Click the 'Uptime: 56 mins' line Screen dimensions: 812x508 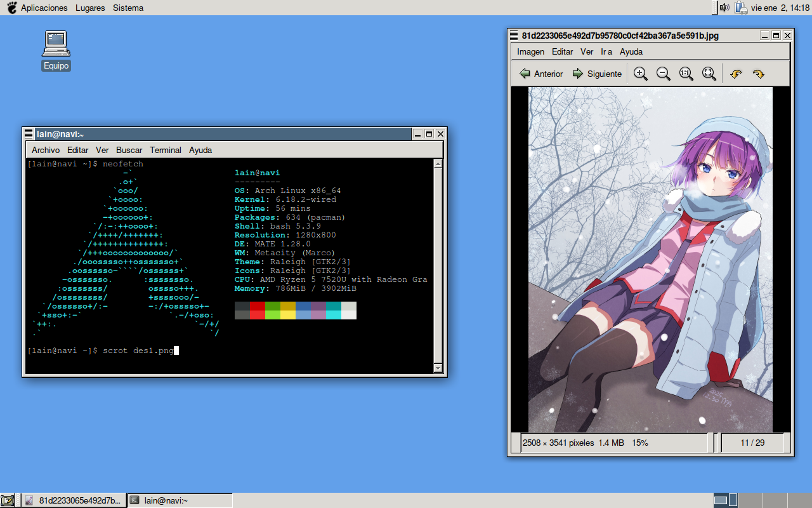[273, 208]
